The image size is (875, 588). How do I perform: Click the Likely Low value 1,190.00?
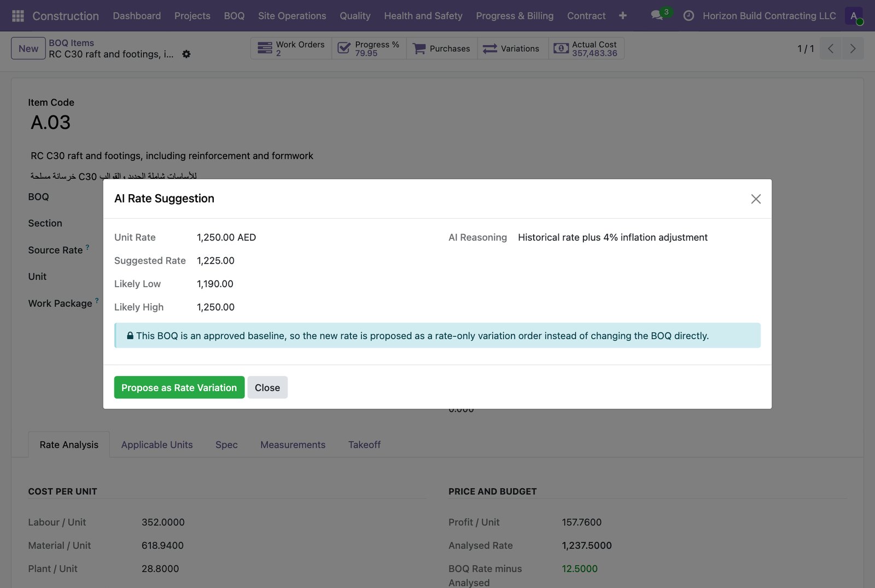tap(215, 284)
